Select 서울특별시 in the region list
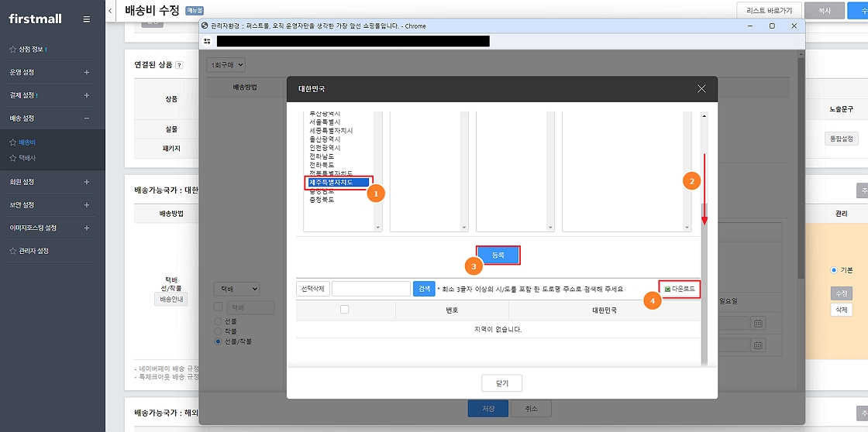The width and height of the screenshot is (868, 432). (x=325, y=123)
